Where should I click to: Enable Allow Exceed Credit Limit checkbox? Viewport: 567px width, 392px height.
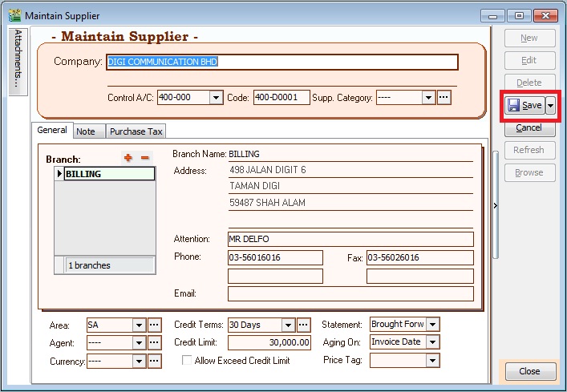click(188, 361)
